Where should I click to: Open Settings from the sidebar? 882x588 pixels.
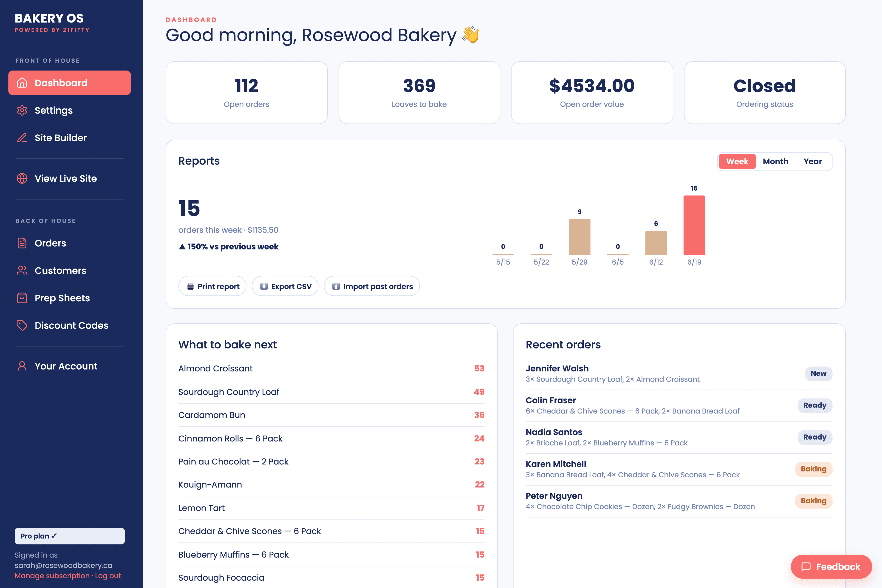coord(69,110)
